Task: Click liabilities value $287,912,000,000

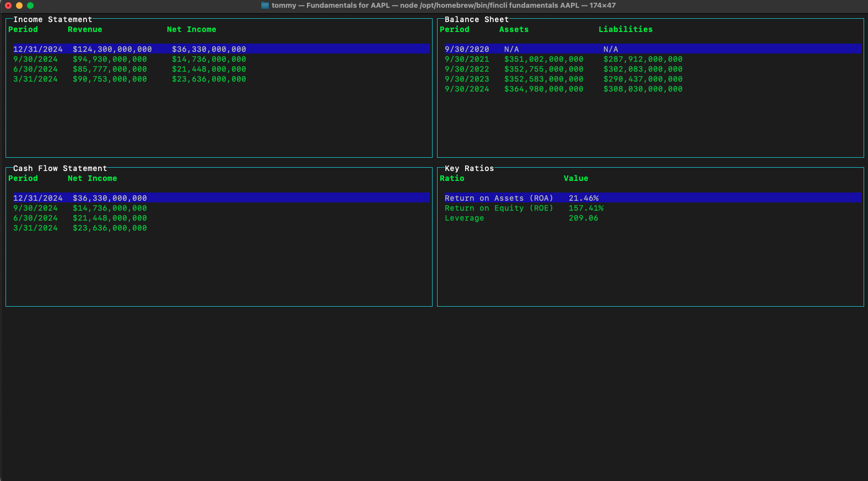Action: 643,59
